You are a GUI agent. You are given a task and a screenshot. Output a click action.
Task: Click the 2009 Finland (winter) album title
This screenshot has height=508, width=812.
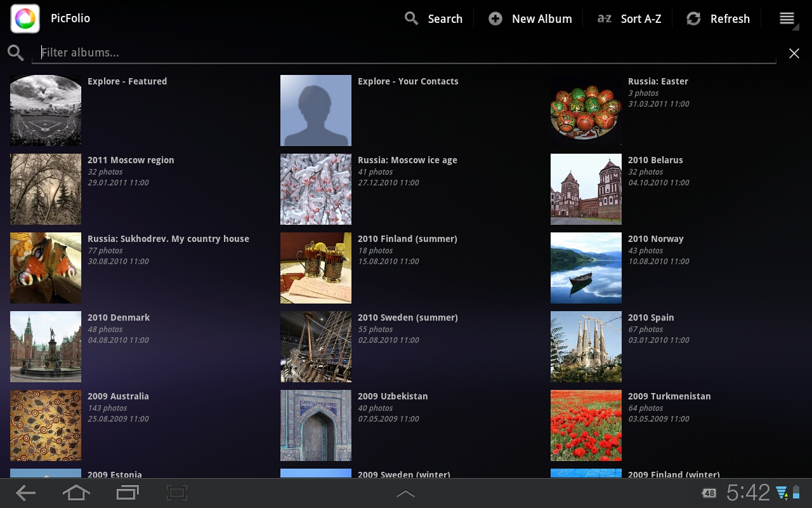pyautogui.click(x=674, y=474)
